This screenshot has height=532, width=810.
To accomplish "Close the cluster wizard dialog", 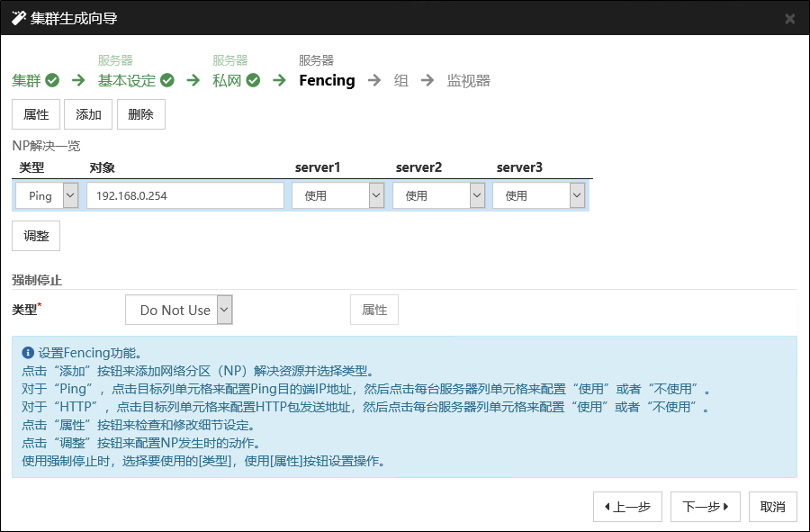I will (789, 18).
